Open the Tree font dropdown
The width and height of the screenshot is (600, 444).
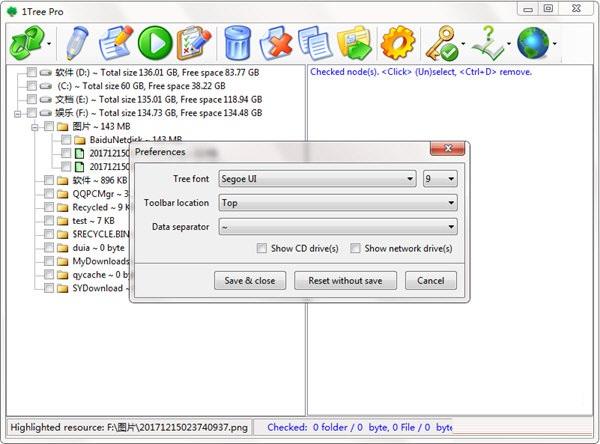pos(317,179)
